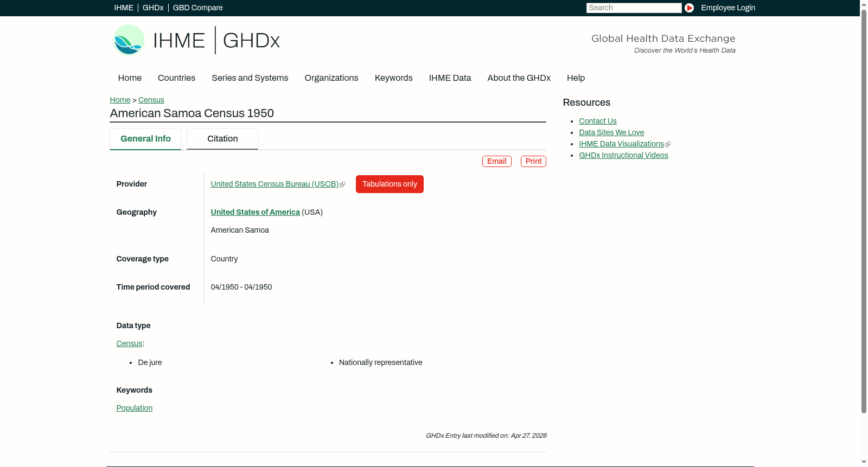
Task: Click the American Samoa Census 1950 title
Action: pyautogui.click(x=192, y=113)
